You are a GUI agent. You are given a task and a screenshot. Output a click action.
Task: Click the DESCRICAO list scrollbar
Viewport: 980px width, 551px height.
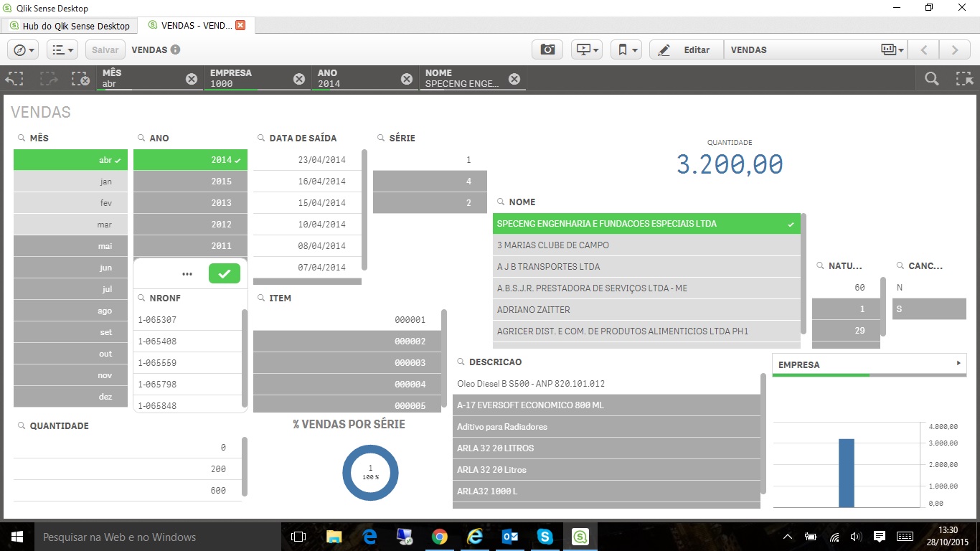(763, 433)
